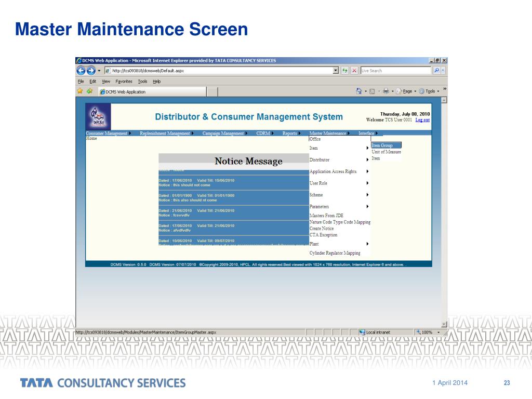This screenshot has height=399, width=532.
Task: Click the browser Forward arrow button
Action: click(x=91, y=71)
